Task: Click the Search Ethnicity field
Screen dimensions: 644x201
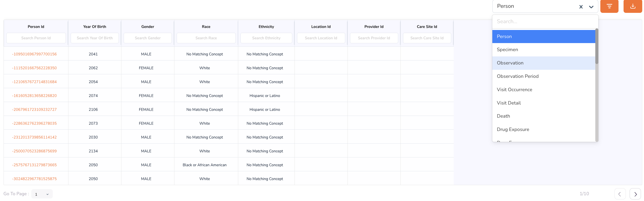Action: (x=266, y=38)
